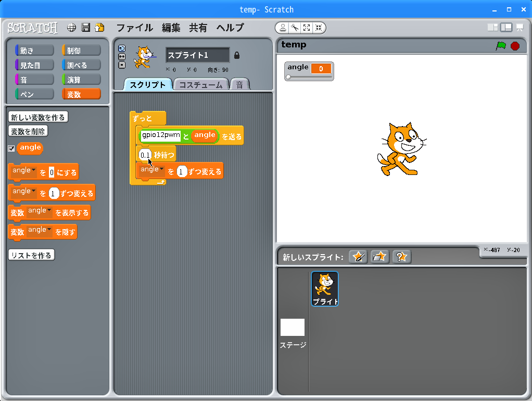This screenshot has width=532, height=401.
Task: Open the 編集 menu
Action: (x=171, y=28)
